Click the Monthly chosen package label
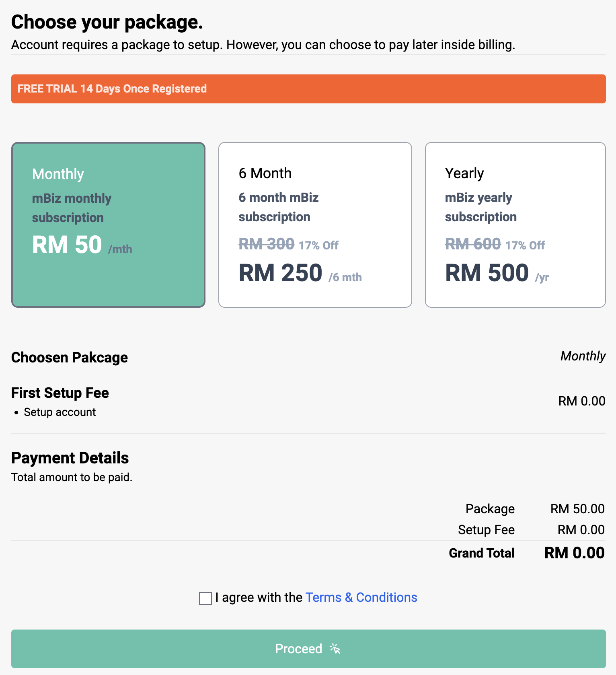This screenshot has height=675, width=616. [583, 356]
